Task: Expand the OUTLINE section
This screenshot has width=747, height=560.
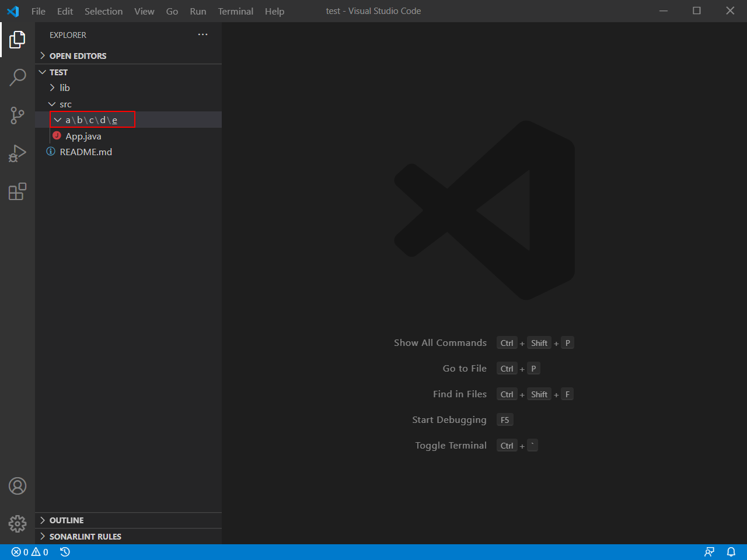Action: (x=128, y=520)
